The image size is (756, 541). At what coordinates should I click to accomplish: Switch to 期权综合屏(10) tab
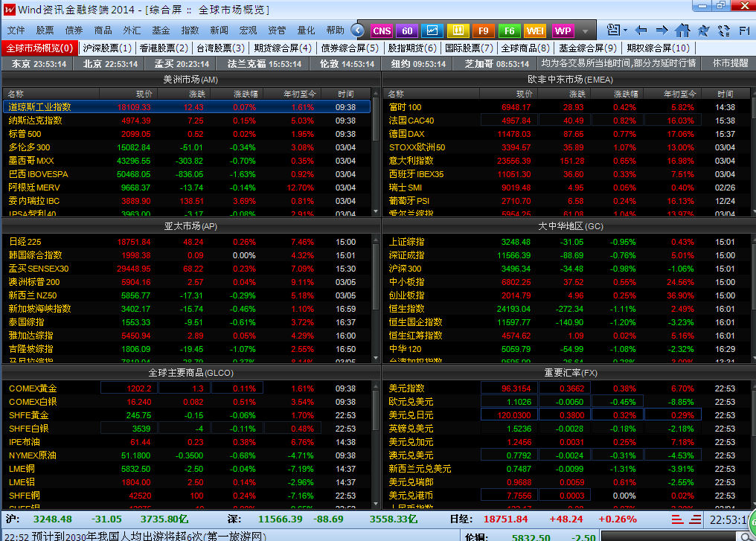[x=658, y=48]
